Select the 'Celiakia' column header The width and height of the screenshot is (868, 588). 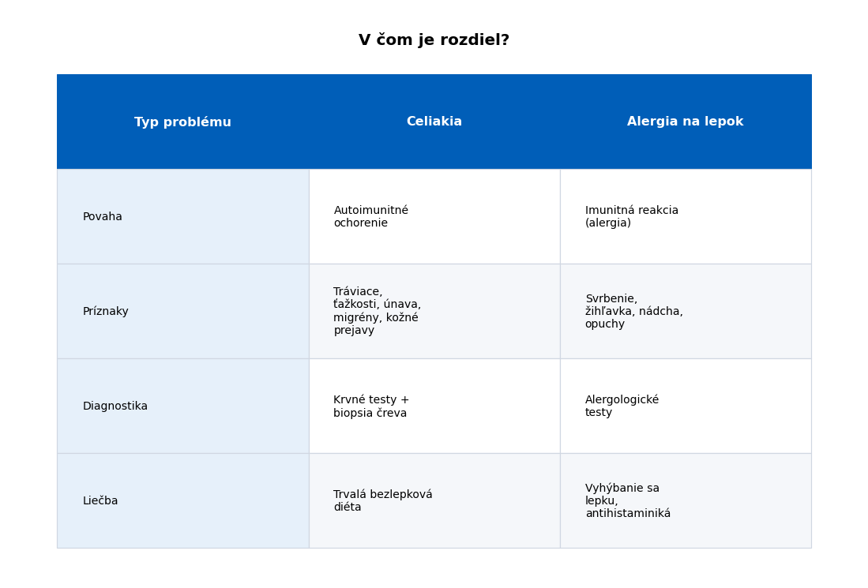[x=434, y=122]
